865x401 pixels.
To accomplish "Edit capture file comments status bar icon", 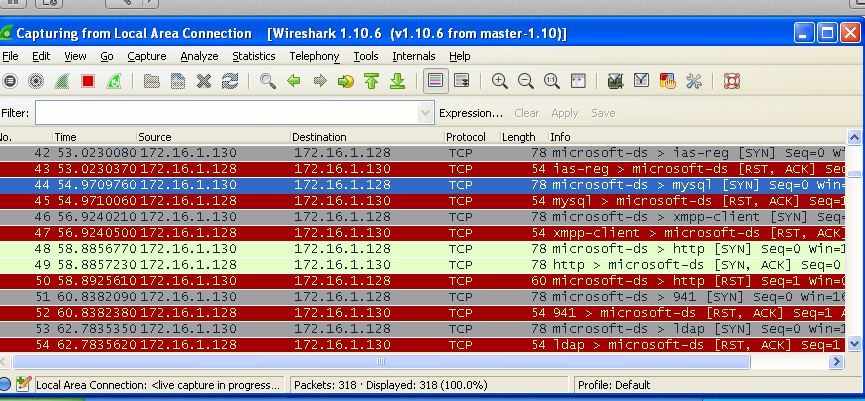I will pos(23,384).
